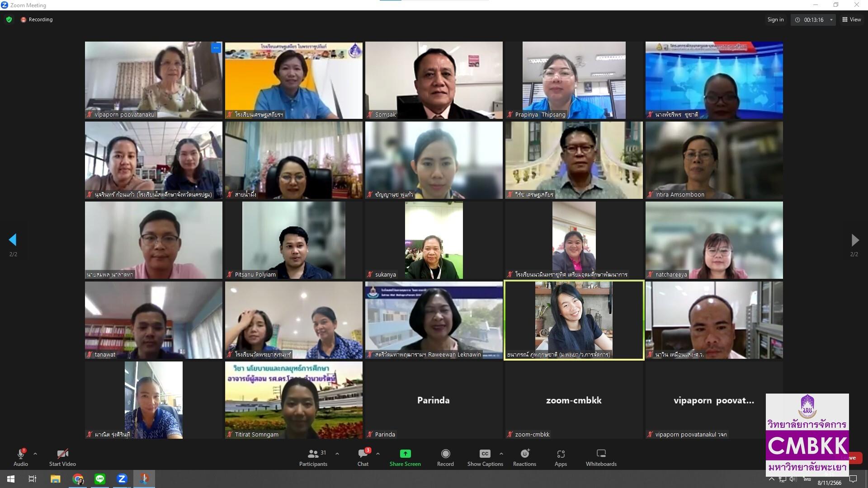Expand the caret beside Participants
This screenshot has height=488, width=868.
(337, 454)
